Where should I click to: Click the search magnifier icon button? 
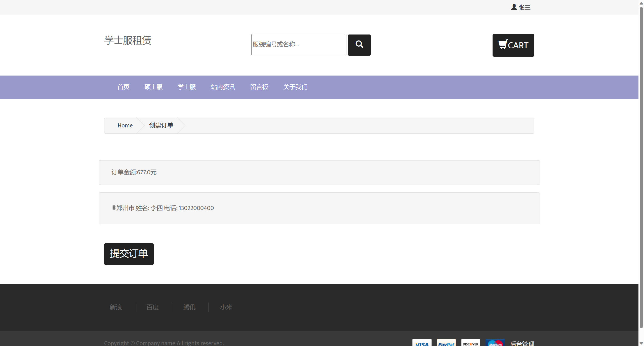point(359,45)
